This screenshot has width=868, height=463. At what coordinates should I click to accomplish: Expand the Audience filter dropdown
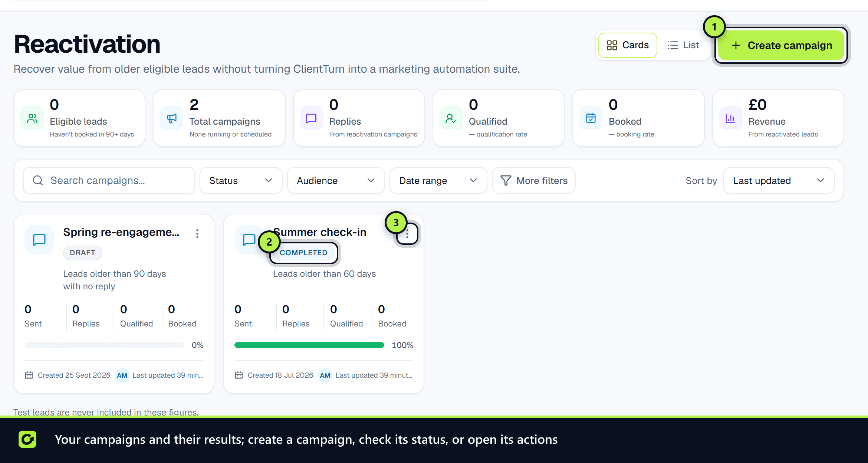coord(336,180)
